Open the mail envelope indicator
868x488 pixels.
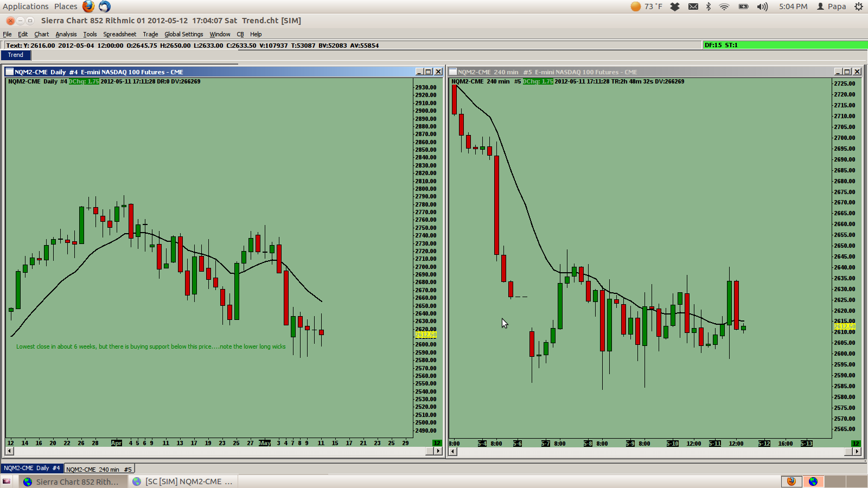click(693, 7)
